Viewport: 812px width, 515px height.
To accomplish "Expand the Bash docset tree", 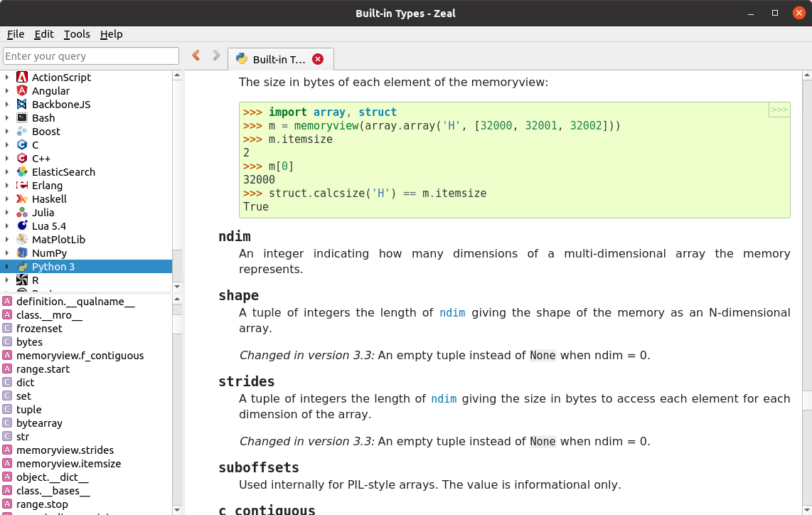I will pyautogui.click(x=6, y=117).
